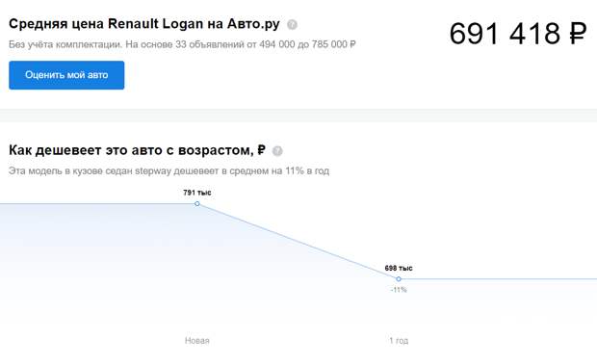
Task: Click the Эта модель в кузове седан subtitle
Action: [169, 171]
